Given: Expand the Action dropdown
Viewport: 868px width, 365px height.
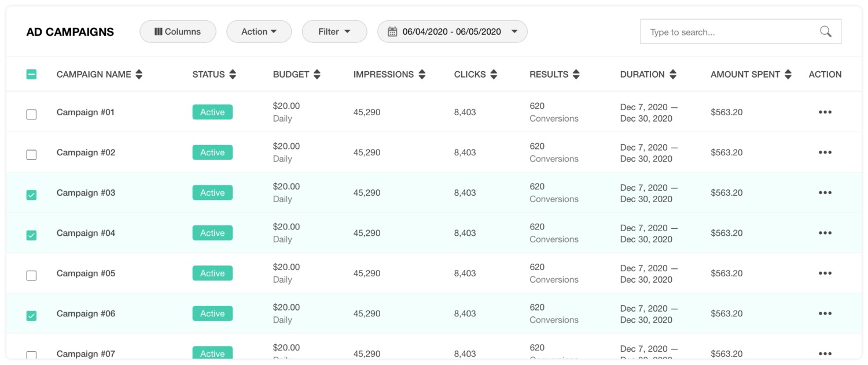Looking at the screenshot, I should [x=259, y=32].
